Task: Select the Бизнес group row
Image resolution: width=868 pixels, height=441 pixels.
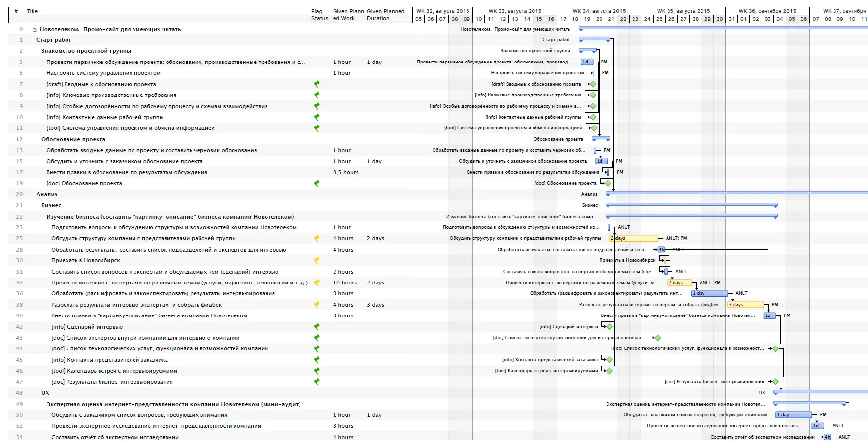Action: (51, 205)
